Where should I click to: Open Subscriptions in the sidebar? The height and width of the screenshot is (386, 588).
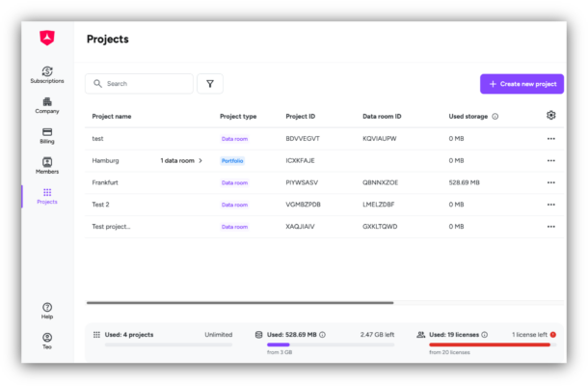(47, 74)
